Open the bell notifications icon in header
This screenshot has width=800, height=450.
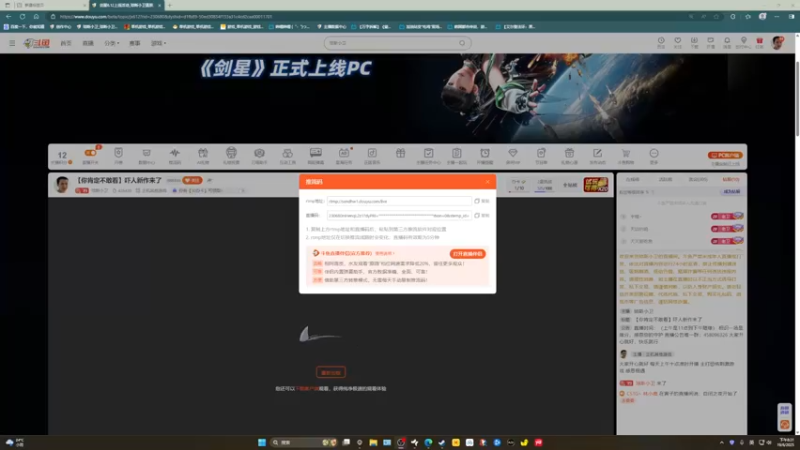point(727,42)
